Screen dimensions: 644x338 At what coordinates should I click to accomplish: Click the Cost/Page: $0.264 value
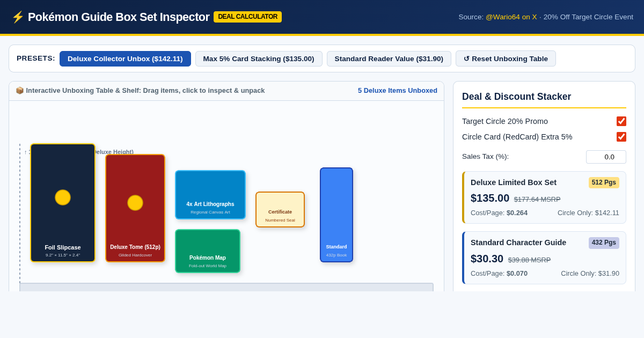pyautogui.click(x=499, y=212)
